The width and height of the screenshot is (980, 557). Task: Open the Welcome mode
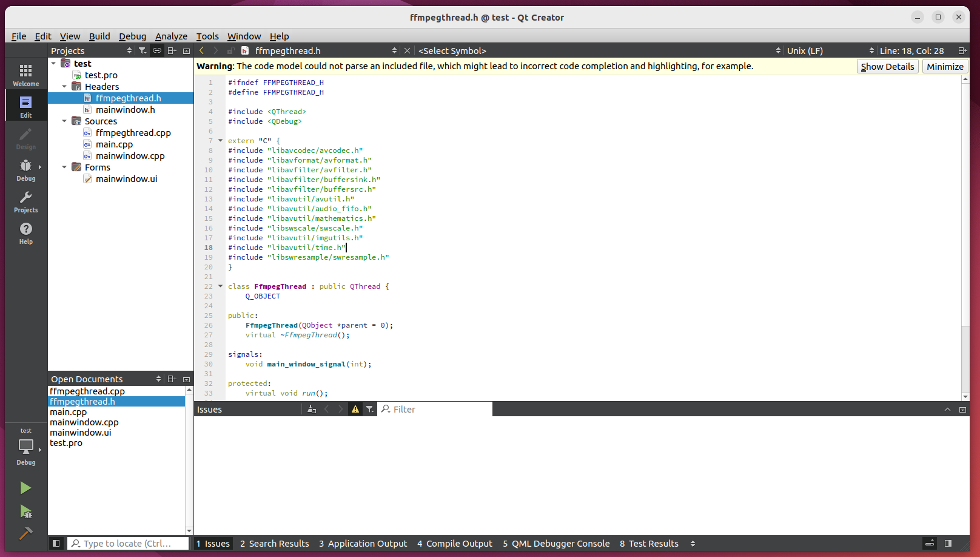click(25, 75)
